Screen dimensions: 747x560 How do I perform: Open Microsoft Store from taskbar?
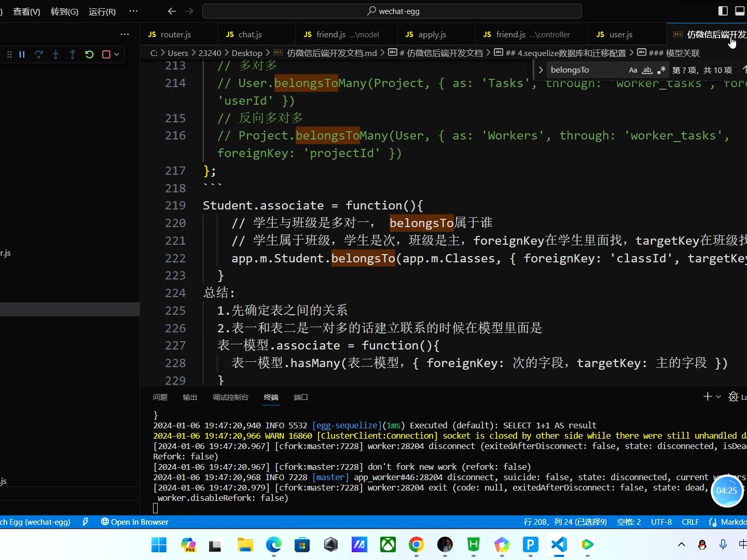click(x=302, y=544)
